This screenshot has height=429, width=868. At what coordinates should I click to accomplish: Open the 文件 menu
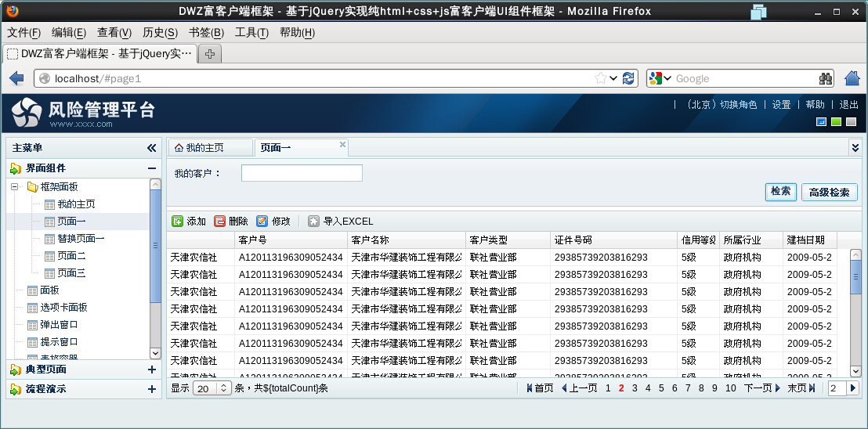tap(24, 33)
